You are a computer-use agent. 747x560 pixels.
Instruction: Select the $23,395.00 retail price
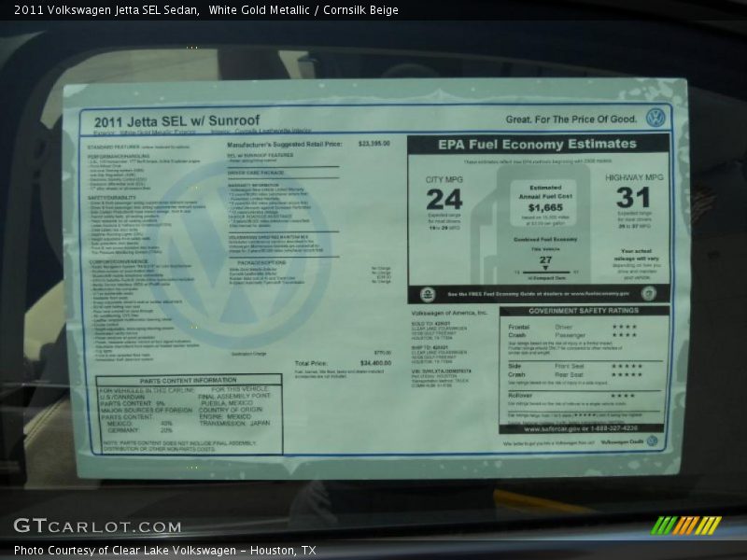pyautogui.click(x=374, y=144)
